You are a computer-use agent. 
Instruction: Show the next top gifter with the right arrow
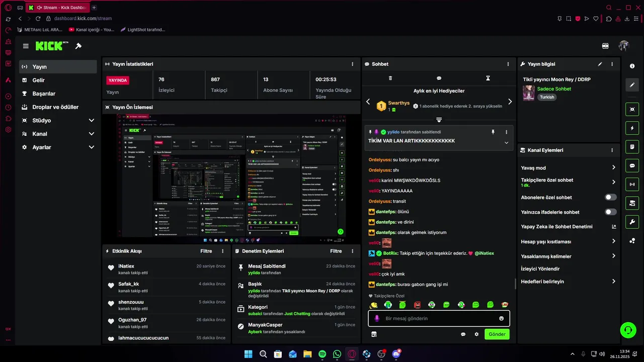pos(510,102)
